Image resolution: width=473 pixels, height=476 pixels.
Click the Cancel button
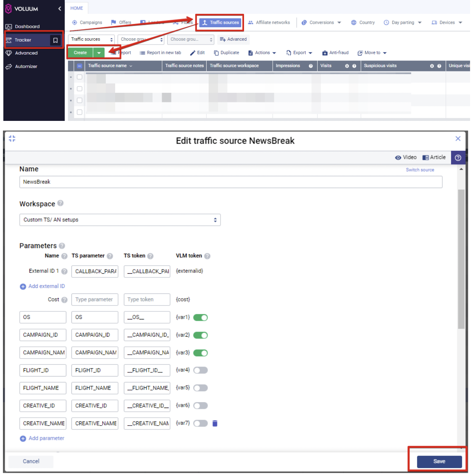click(31, 462)
